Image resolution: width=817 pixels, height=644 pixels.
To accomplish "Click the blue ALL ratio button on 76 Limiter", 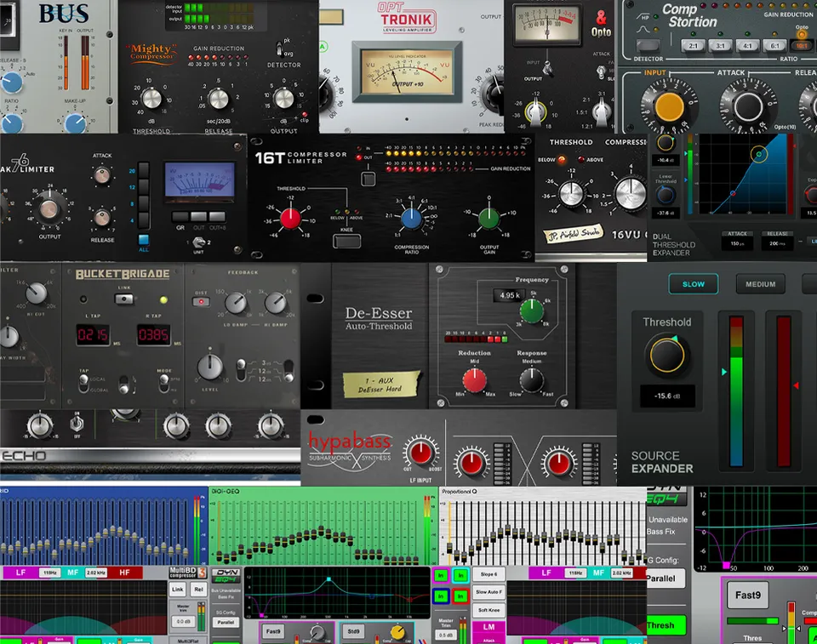I will 143,240.
